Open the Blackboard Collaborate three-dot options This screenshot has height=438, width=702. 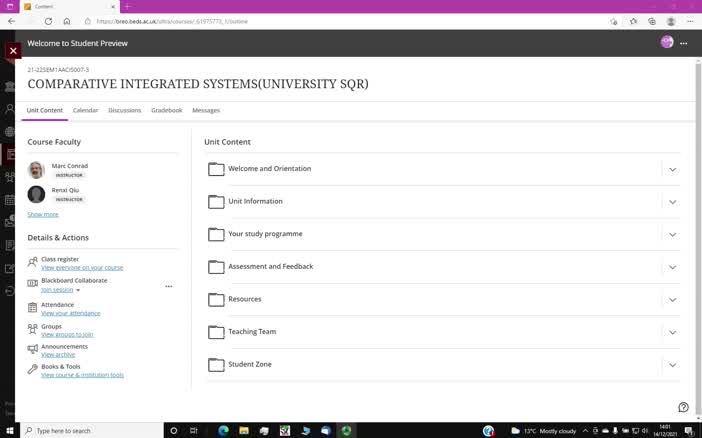(169, 286)
